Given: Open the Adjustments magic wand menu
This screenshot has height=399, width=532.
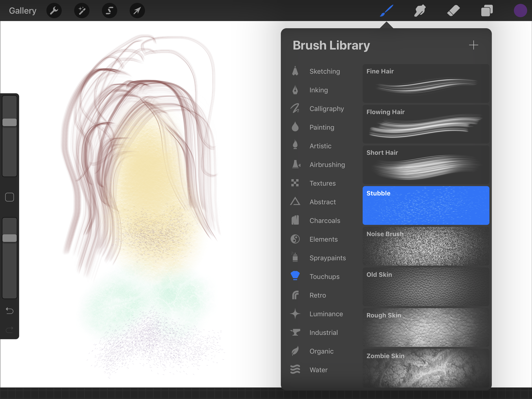Looking at the screenshot, I should coord(82,11).
